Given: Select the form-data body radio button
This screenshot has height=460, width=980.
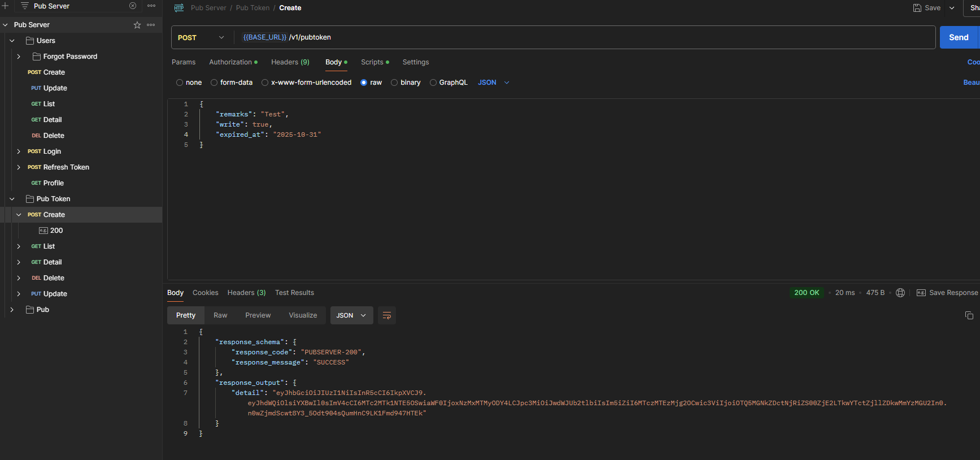Looking at the screenshot, I should tap(214, 83).
